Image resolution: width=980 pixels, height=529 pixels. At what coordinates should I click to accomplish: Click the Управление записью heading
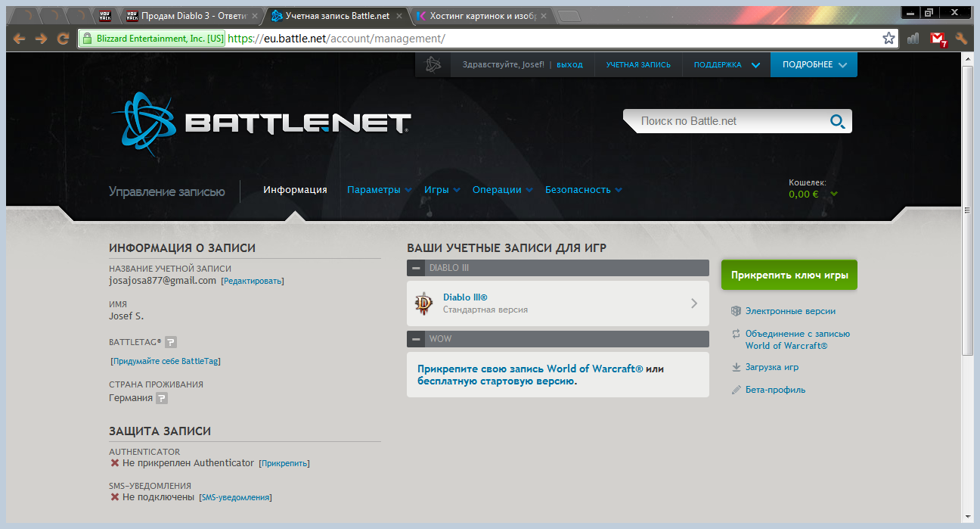click(x=167, y=191)
